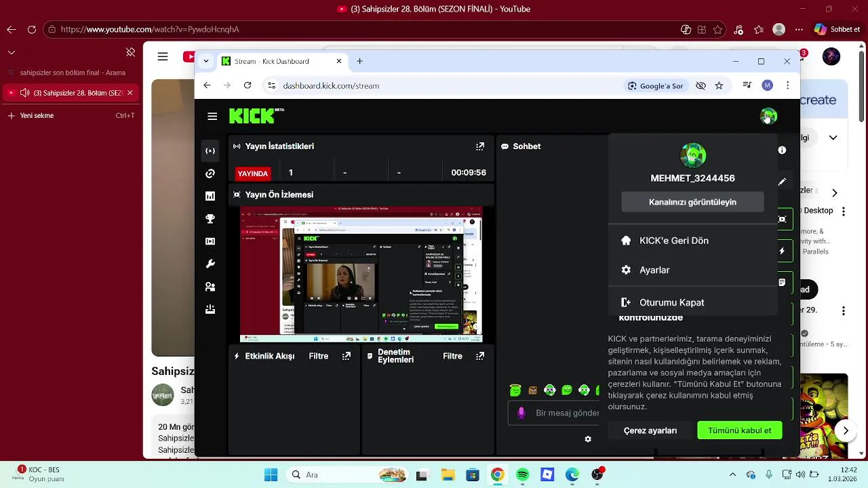The height and width of the screenshot is (488, 868).
Task: Show hidden system tray icons chevron
Action: pos(732,474)
